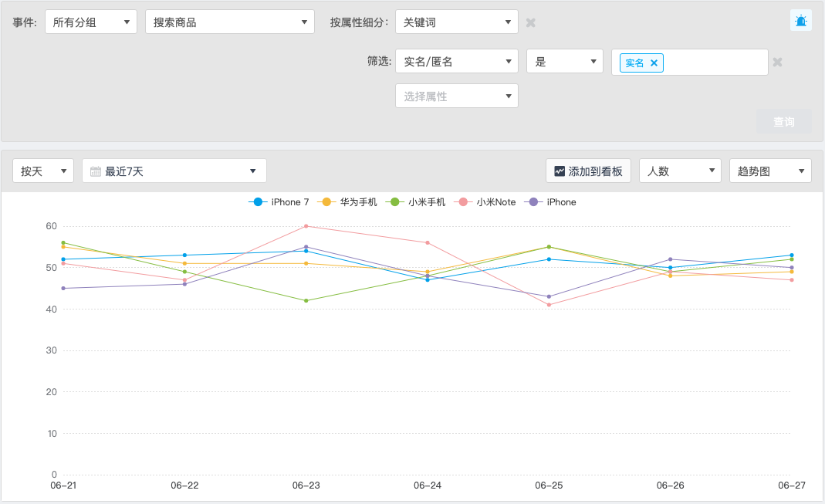Remove the 实名/匿名 filter row
This screenshot has height=504, width=825.
(777, 62)
